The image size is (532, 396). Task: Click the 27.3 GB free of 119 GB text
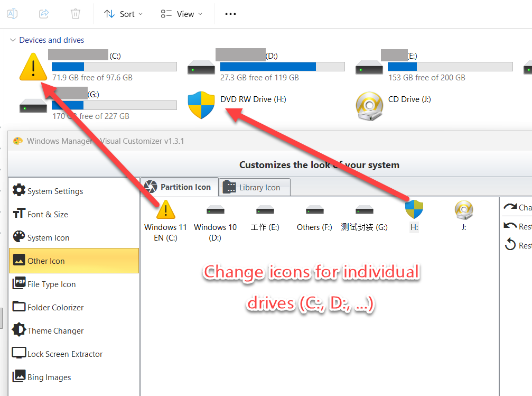point(259,78)
